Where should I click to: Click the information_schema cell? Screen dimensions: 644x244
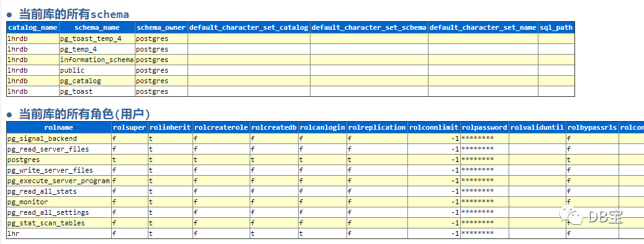point(98,60)
